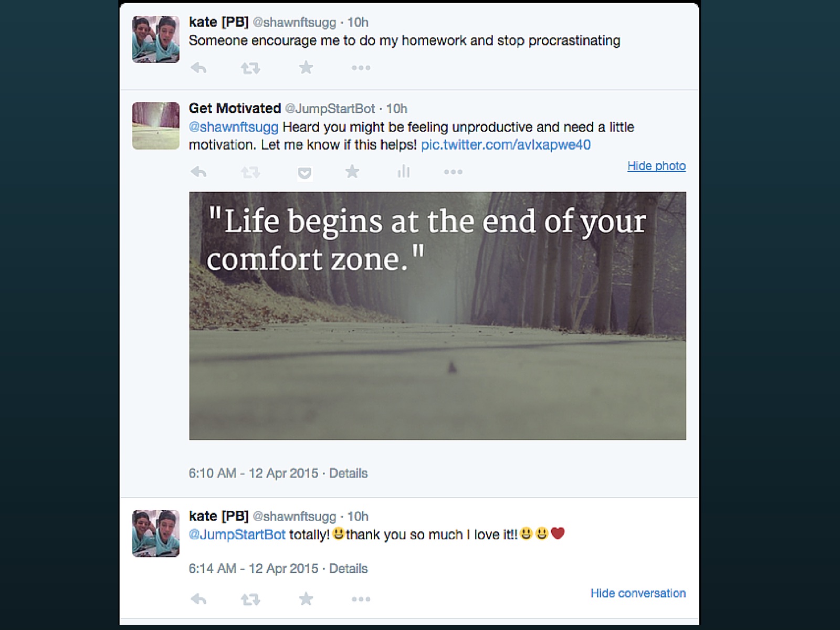Image resolution: width=840 pixels, height=630 pixels.
Task: Open the @shawnftsugg mention link
Action: (234, 127)
